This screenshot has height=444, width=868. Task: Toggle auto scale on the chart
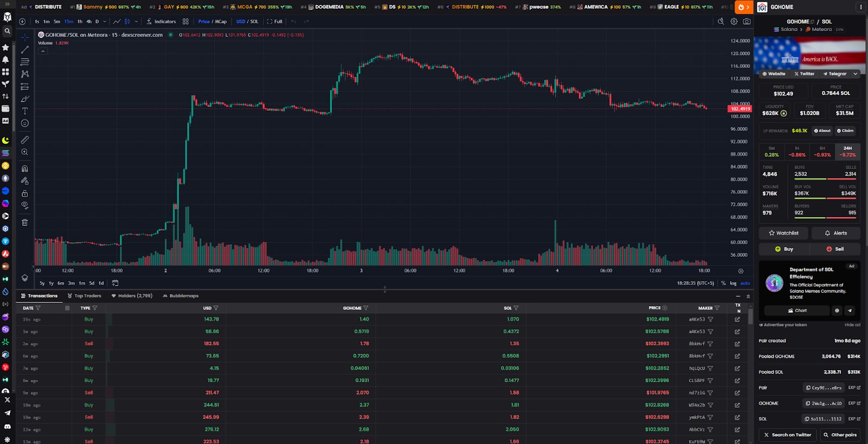click(x=745, y=283)
